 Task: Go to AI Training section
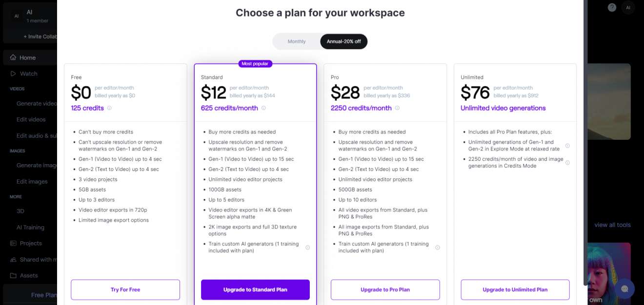[30, 227]
